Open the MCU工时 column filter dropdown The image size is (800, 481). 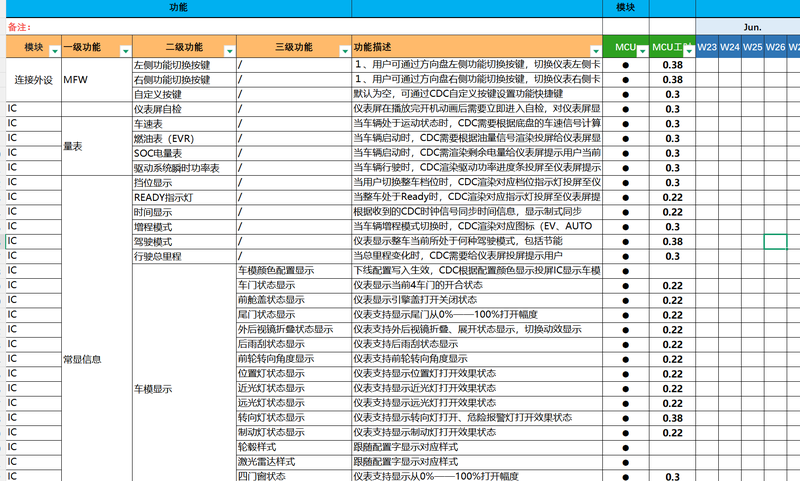pos(689,51)
